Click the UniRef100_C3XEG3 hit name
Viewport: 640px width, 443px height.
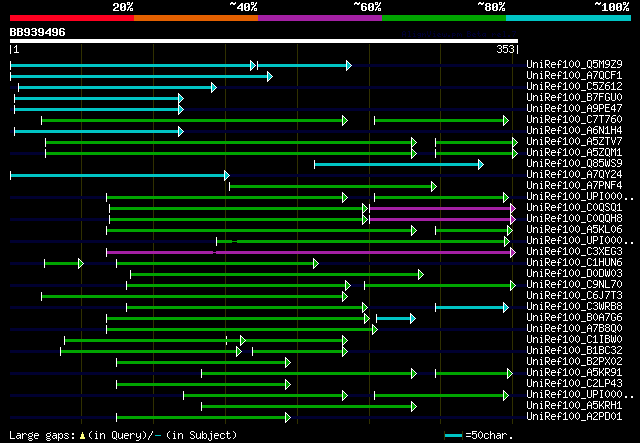(x=574, y=252)
